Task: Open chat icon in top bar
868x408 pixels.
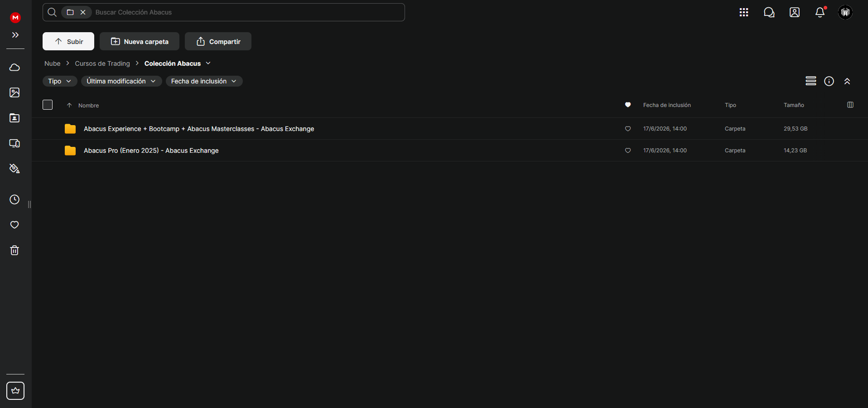Action: click(769, 12)
